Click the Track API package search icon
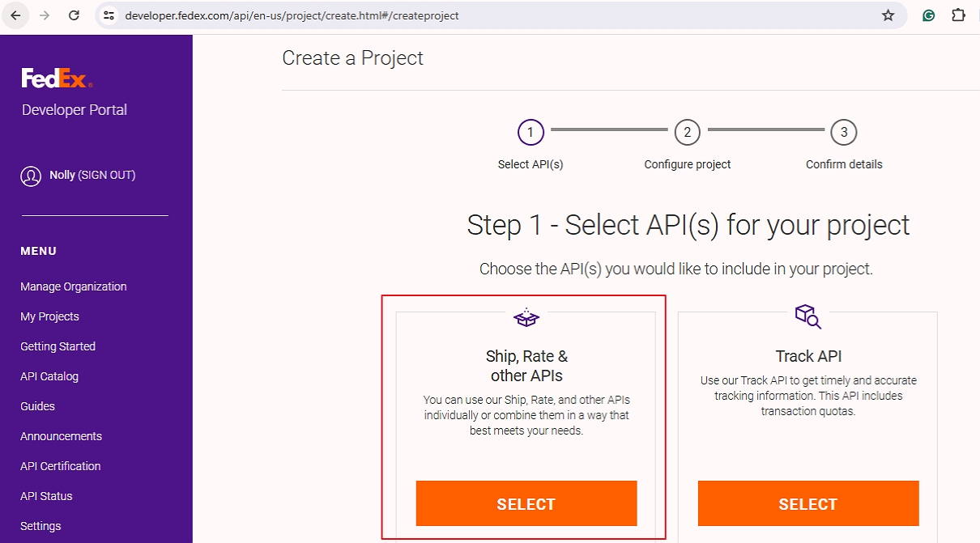980x543 pixels. coord(807,316)
